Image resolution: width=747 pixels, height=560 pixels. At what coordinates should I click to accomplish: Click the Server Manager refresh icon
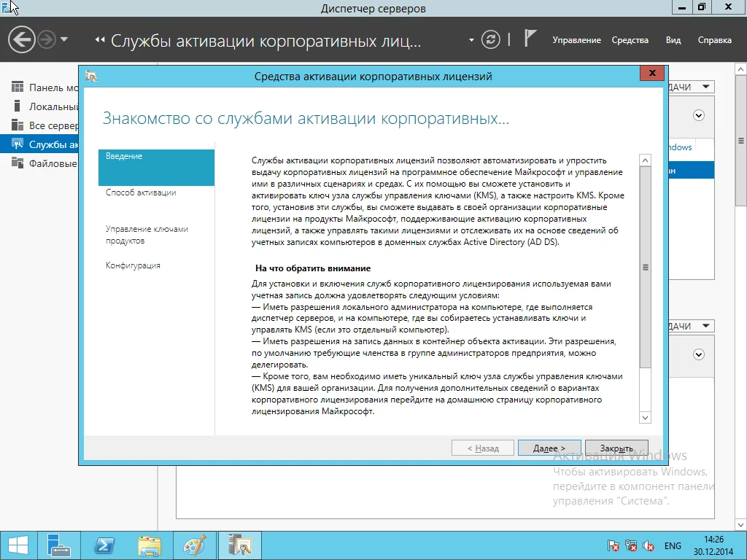pyautogui.click(x=490, y=39)
